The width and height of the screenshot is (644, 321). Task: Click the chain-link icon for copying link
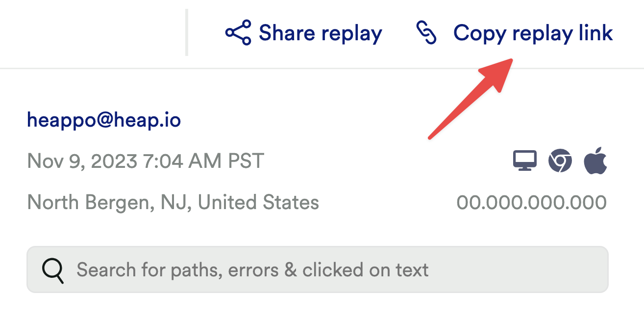426,33
